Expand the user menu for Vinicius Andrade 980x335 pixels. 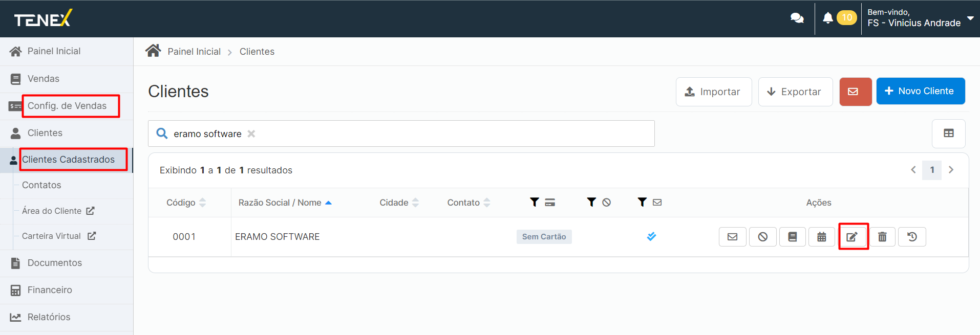point(970,18)
